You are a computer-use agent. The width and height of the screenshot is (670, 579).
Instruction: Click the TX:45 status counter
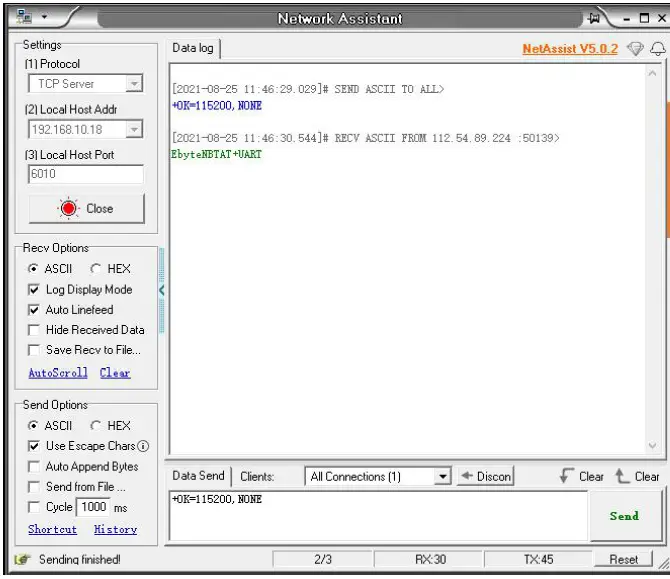pos(538,559)
